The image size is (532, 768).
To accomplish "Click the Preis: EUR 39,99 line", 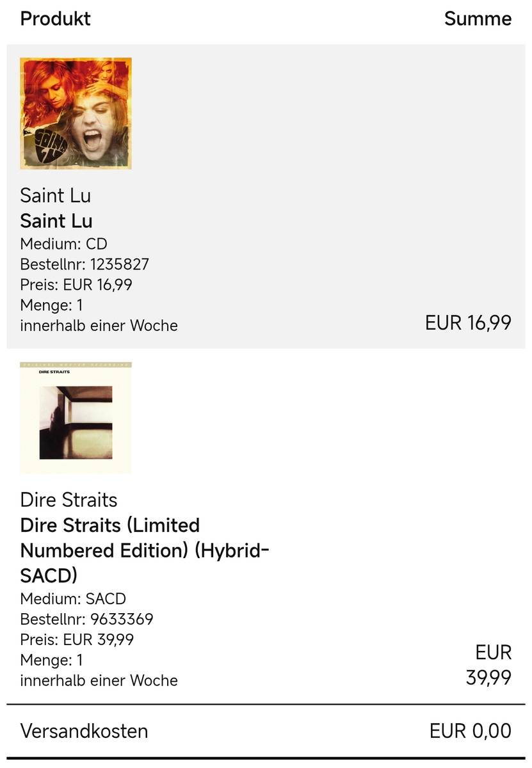I will point(77,640).
